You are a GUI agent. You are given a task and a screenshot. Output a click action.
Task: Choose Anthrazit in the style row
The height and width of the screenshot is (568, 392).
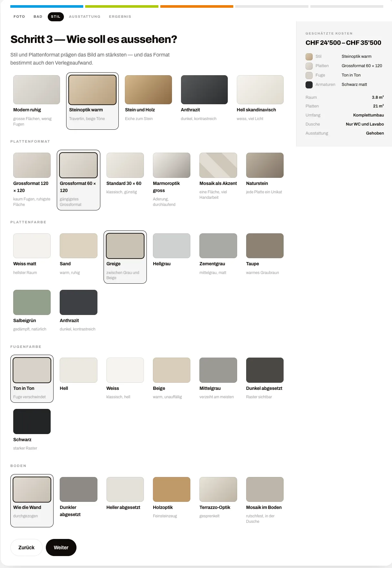click(x=204, y=101)
